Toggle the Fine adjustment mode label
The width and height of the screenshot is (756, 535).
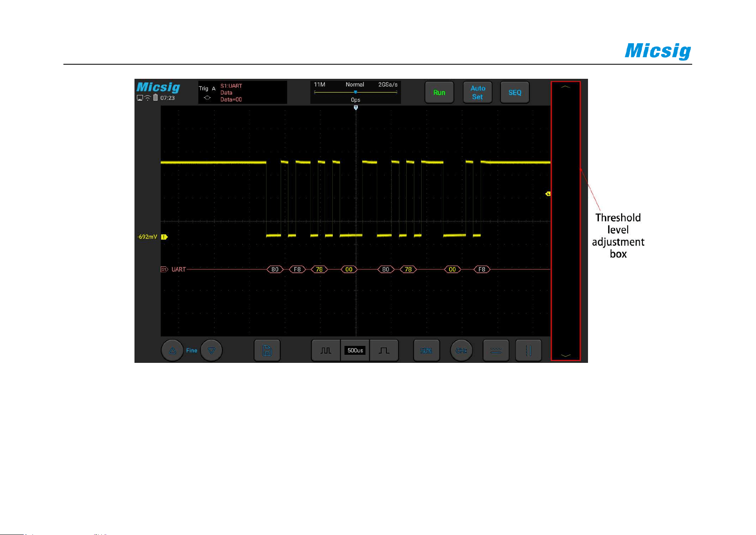click(191, 350)
